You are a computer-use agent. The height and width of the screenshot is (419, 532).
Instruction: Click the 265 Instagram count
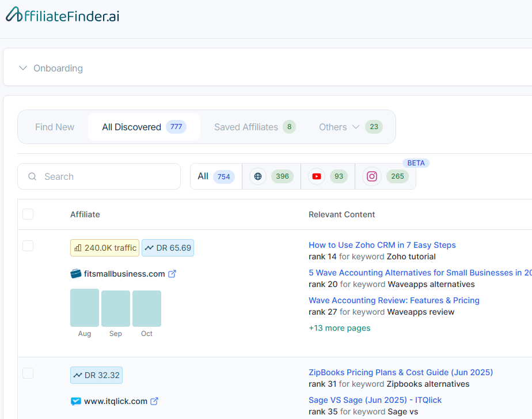coord(397,176)
